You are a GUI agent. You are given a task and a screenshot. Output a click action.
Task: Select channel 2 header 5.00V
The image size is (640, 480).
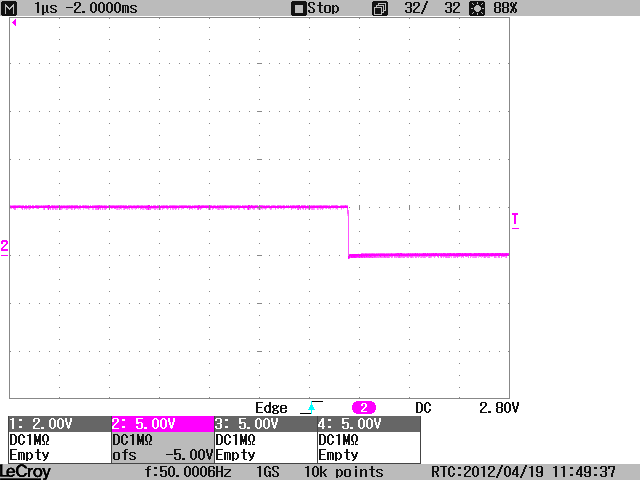pos(162,424)
